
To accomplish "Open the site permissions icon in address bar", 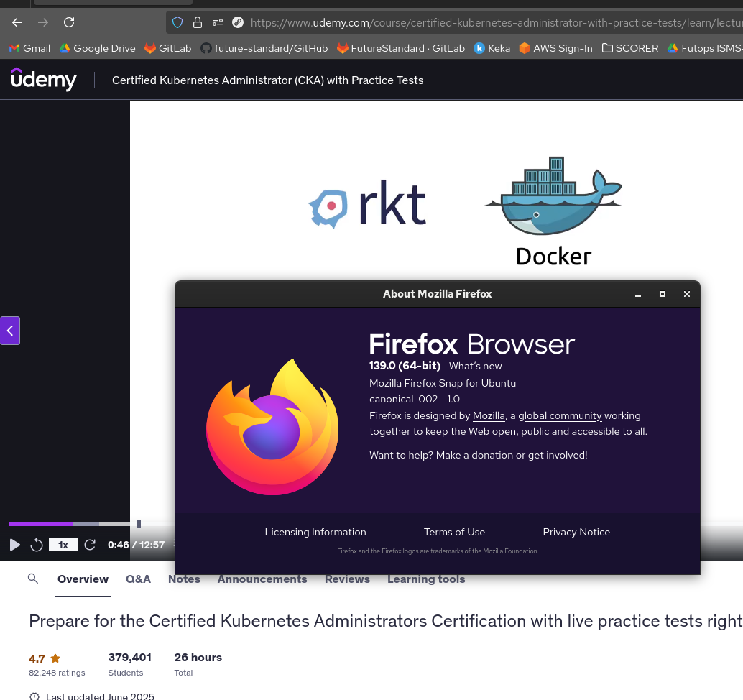I will point(218,22).
